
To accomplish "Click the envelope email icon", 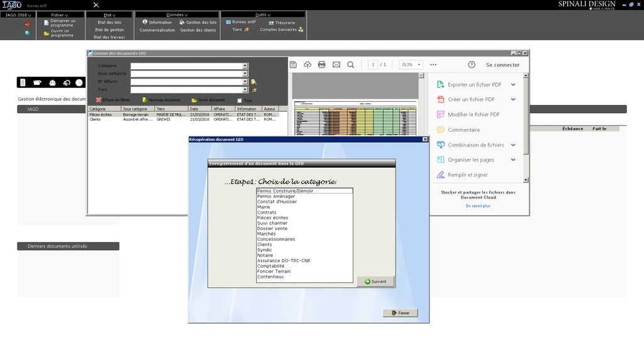I will coord(336,65).
